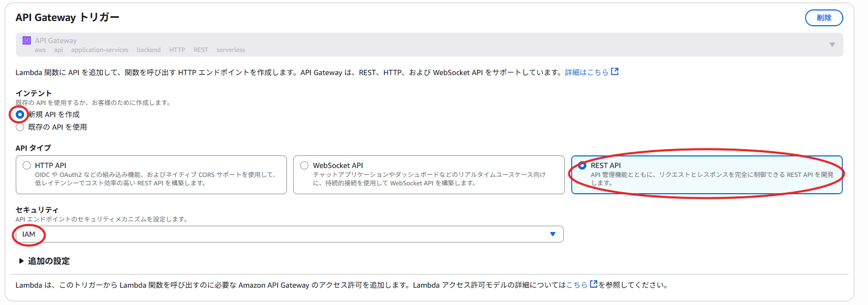The image size is (868, 305).
Task: Click the 削除 button
Action: pyautogui.click(x=824, y=18)
